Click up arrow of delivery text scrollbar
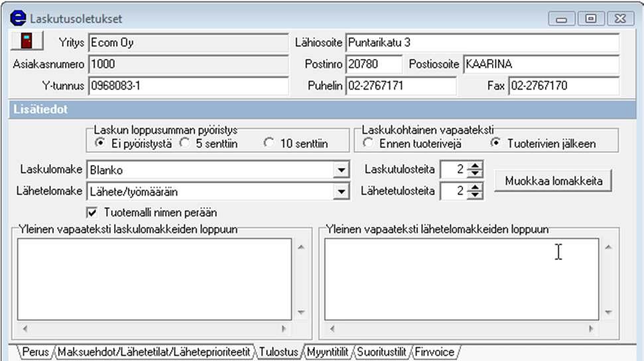 [x=608, y=247]
